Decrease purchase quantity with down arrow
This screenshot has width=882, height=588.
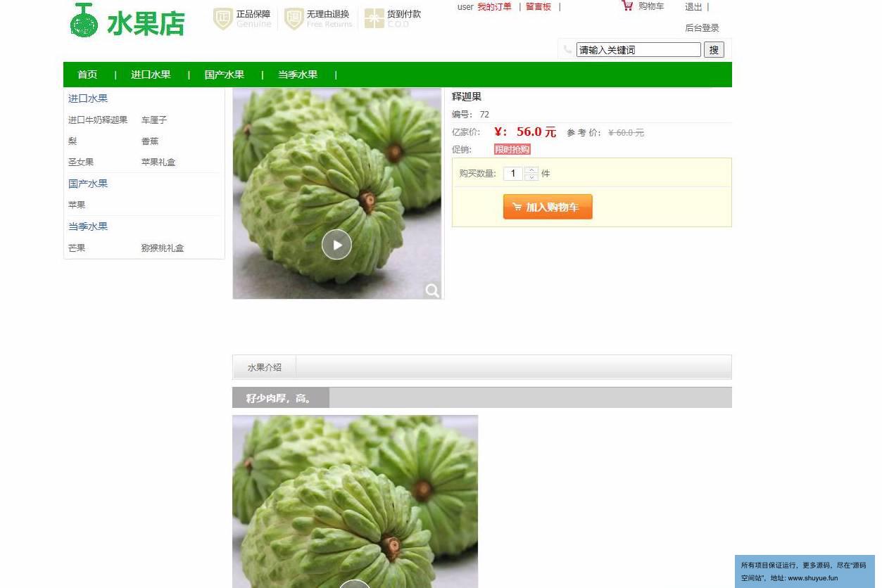531,177
